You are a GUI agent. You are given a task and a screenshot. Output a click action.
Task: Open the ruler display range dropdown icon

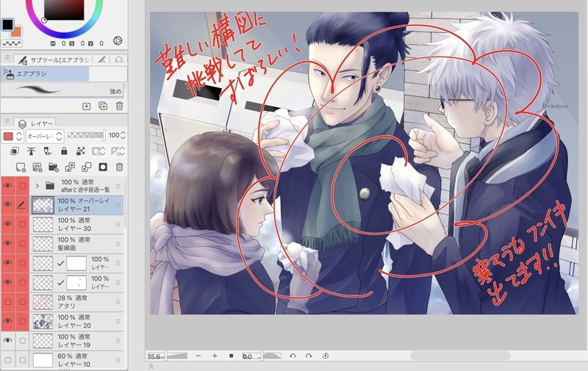tap(118, 151)
